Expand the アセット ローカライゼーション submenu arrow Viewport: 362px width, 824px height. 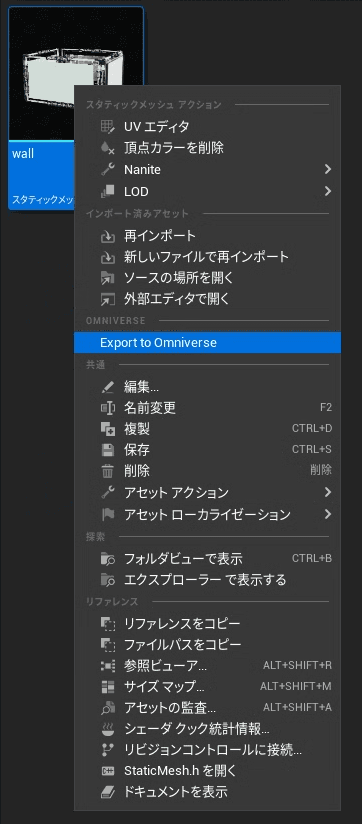(x=328, y=514)
